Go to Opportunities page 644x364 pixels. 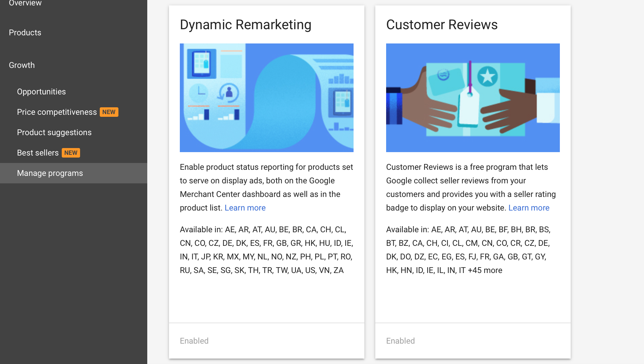41,92
